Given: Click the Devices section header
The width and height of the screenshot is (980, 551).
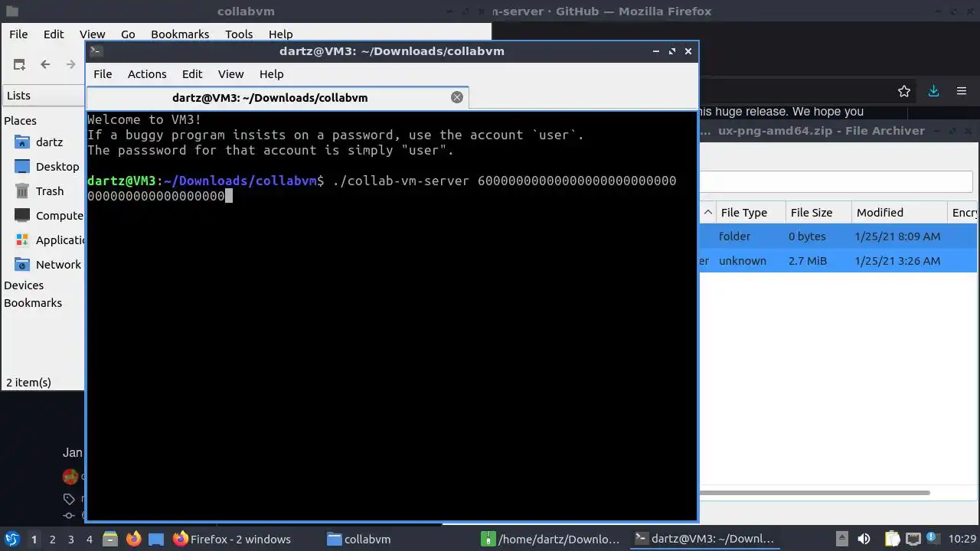Looking at the screenshot, I should point(24,285).
